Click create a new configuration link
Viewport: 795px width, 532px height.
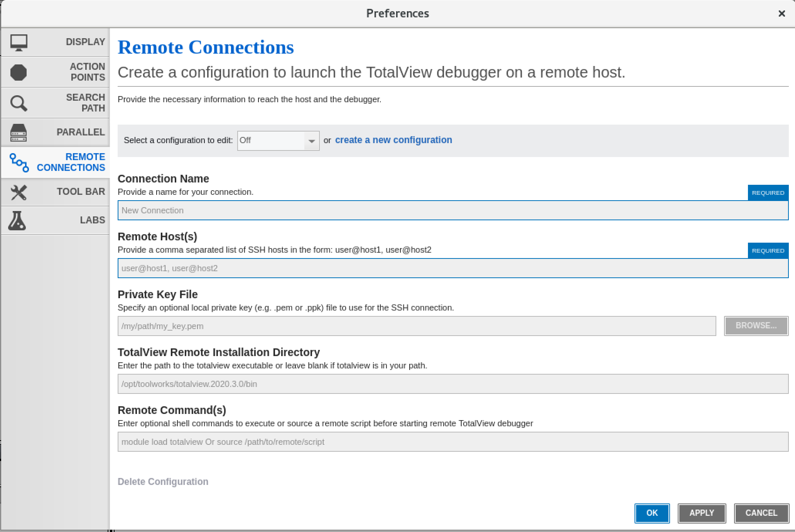click(x=393, y=140)
